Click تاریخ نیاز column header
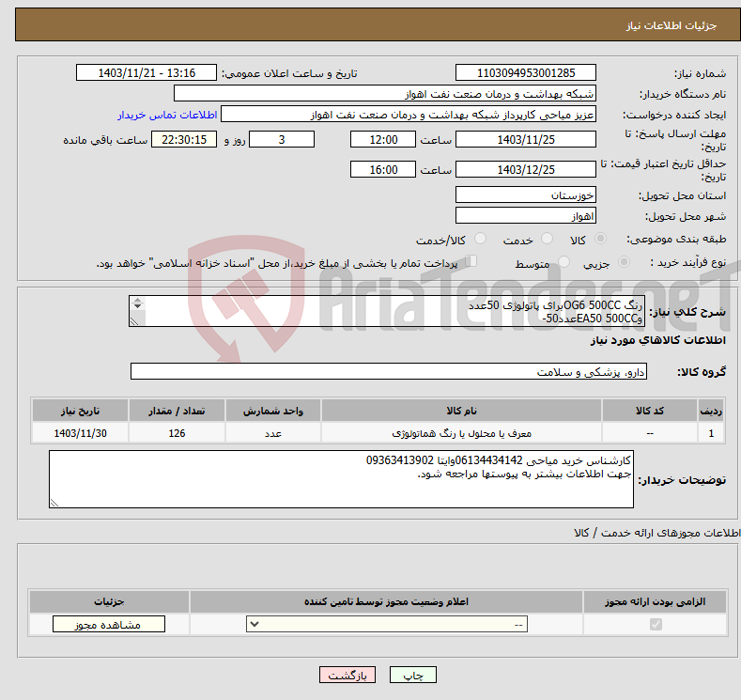This screenshot has width=741, height=700. pyautogui.click(x=81, y=411)
